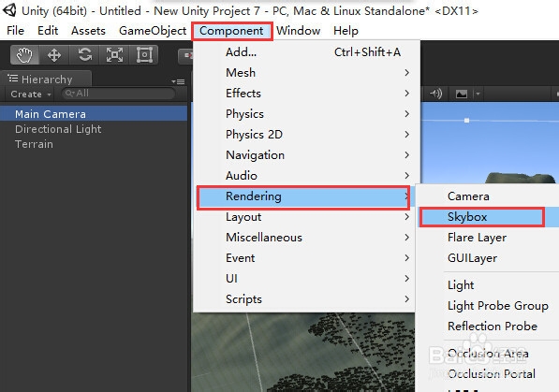The width and height of the screenshot is (559, 392).
Task: Open the Window menu
Action: pos(298,31)
